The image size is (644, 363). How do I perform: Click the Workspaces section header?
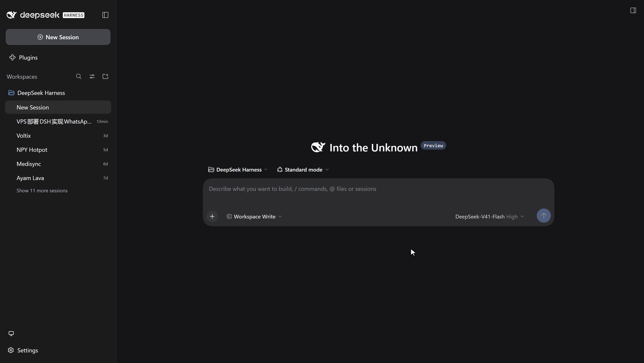pos(22,77)
